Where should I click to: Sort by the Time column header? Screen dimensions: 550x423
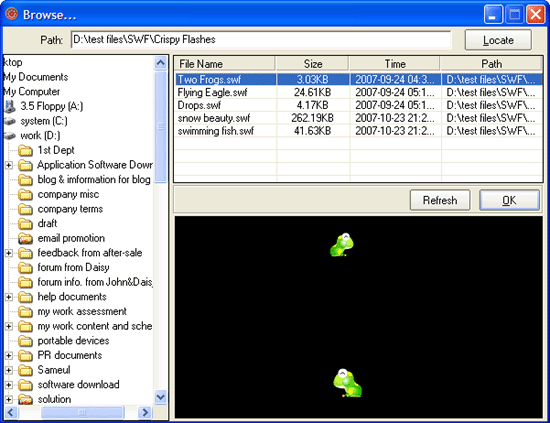point(395,64)
